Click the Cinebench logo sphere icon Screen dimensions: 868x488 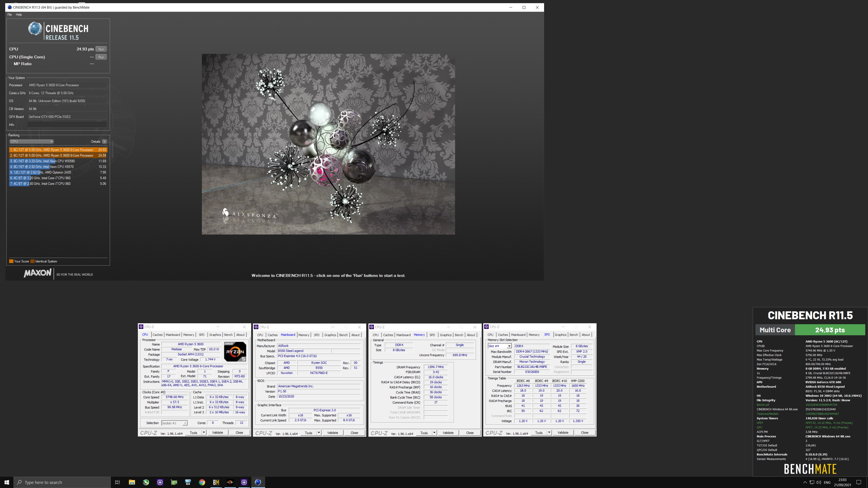35,29
